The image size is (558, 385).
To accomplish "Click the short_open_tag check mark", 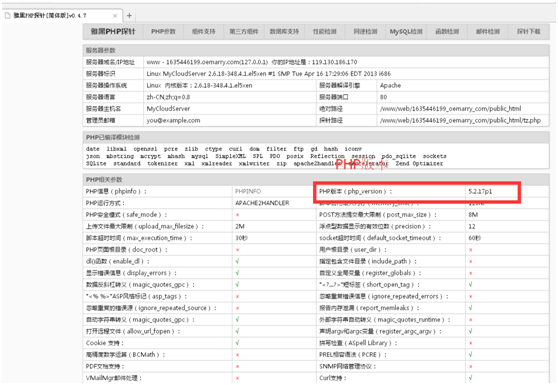I will tap(471, 285).
